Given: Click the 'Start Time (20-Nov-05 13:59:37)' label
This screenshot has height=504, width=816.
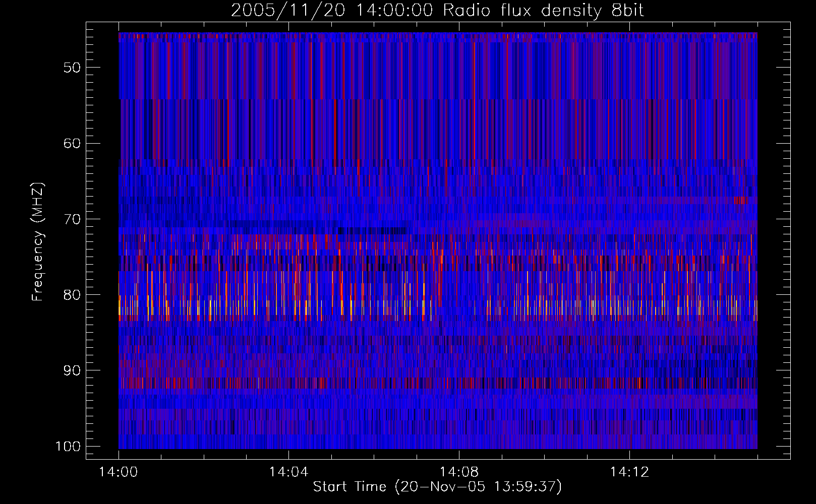Looking at the screenshot, I should (x=437, y=487).
